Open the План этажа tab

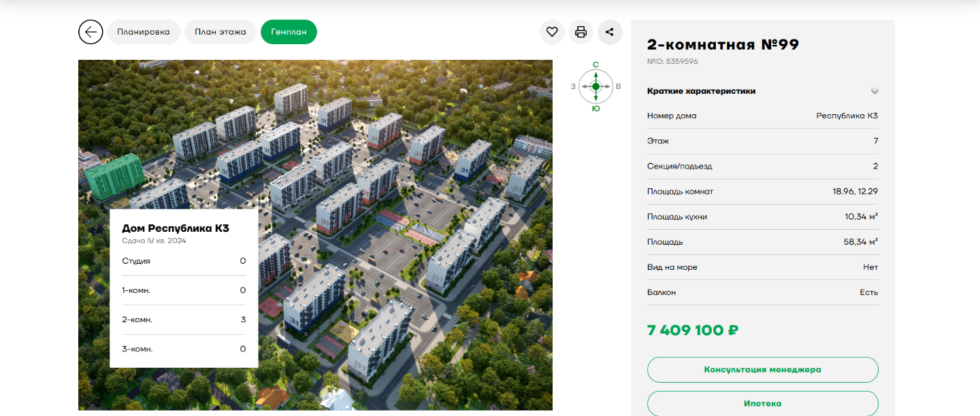click(x=220, y=32)
